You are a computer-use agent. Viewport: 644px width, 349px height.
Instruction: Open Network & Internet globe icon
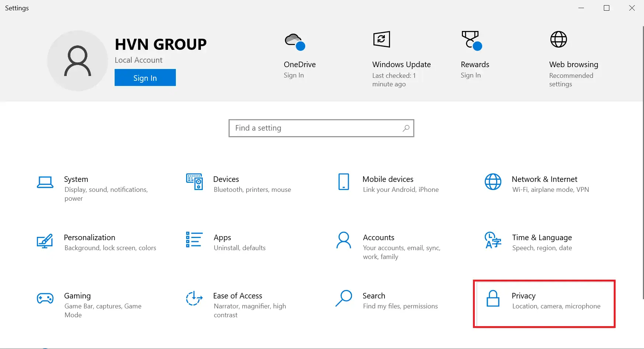coord(493,182)
